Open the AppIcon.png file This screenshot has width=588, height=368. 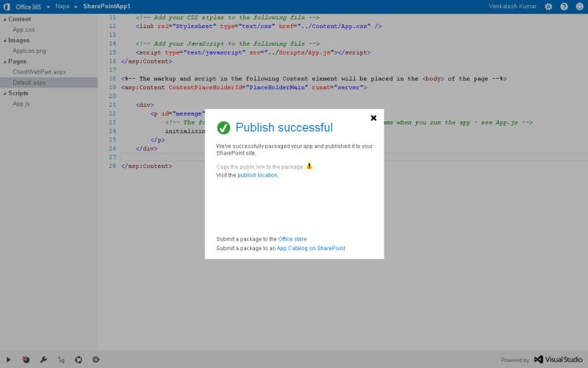(29, 51)
